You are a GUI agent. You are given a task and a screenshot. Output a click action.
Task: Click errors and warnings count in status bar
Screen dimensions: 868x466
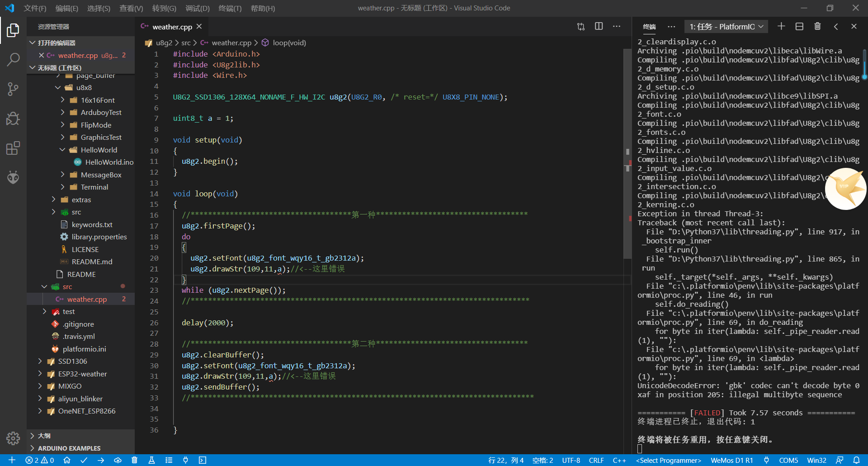(x=40, y=460)
